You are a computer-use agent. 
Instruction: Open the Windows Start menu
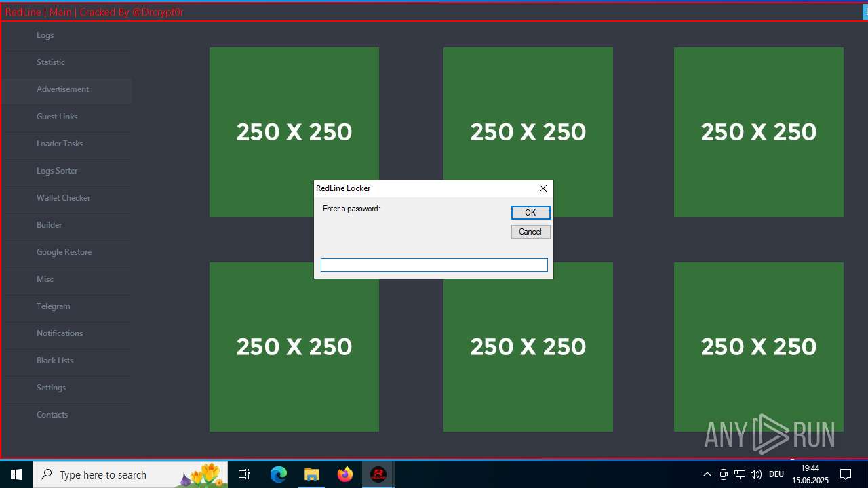[16, 474]
